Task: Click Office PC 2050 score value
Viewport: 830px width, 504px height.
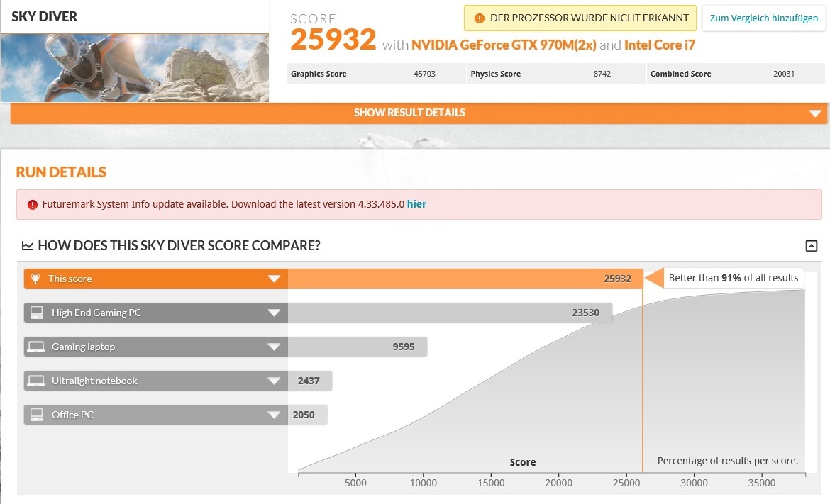Action: point(304,415)
